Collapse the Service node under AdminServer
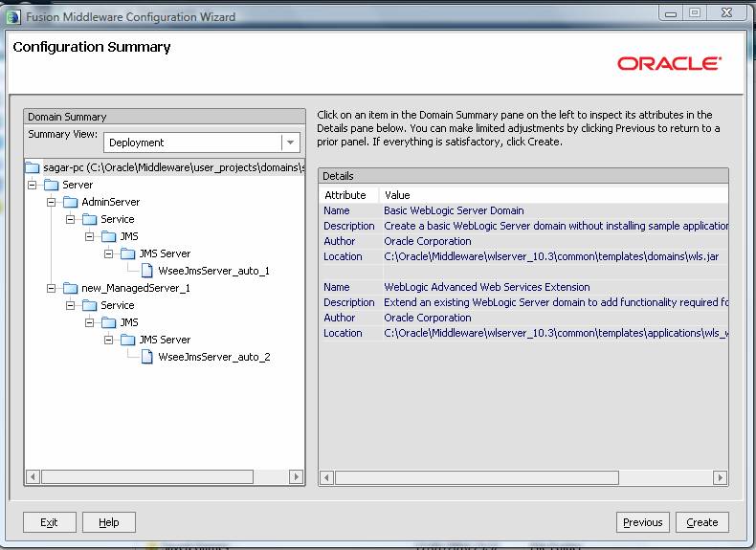This screenshot has width=756, height=550. point(71,219)
